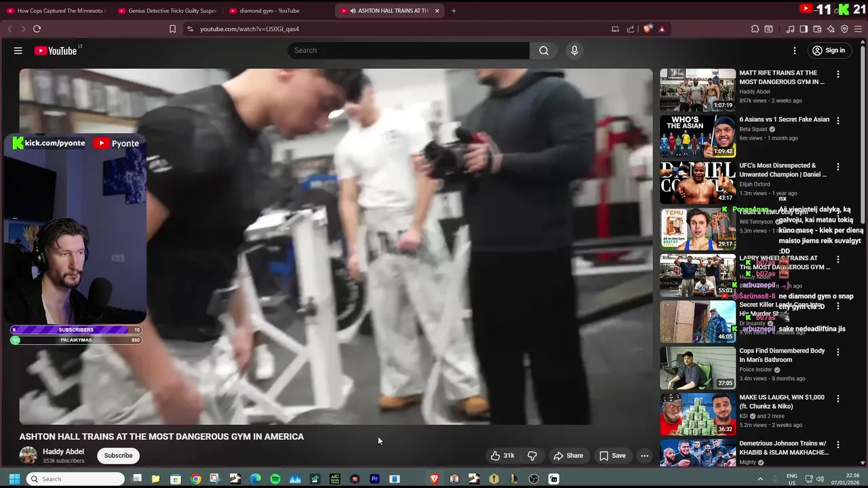This screenshot has width=868, height=488.
Task: Open the browser extensions puzzle icon
Action: click(755, 29)
